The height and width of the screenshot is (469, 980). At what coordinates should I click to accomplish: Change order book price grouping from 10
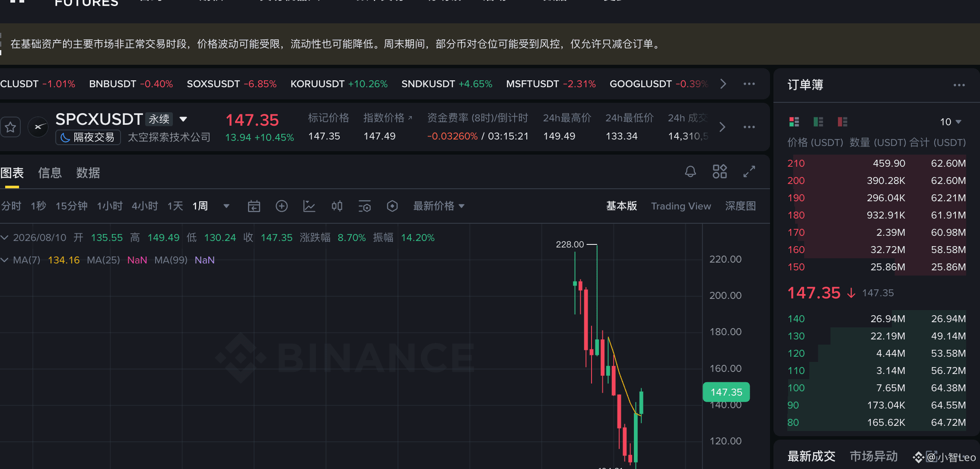tap(951, 122)
